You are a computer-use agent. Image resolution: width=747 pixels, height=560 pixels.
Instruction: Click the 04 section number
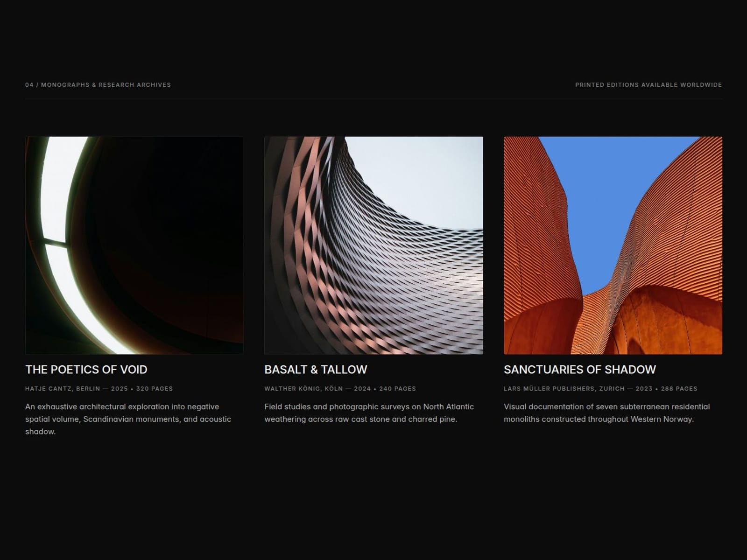coord(29,85)
